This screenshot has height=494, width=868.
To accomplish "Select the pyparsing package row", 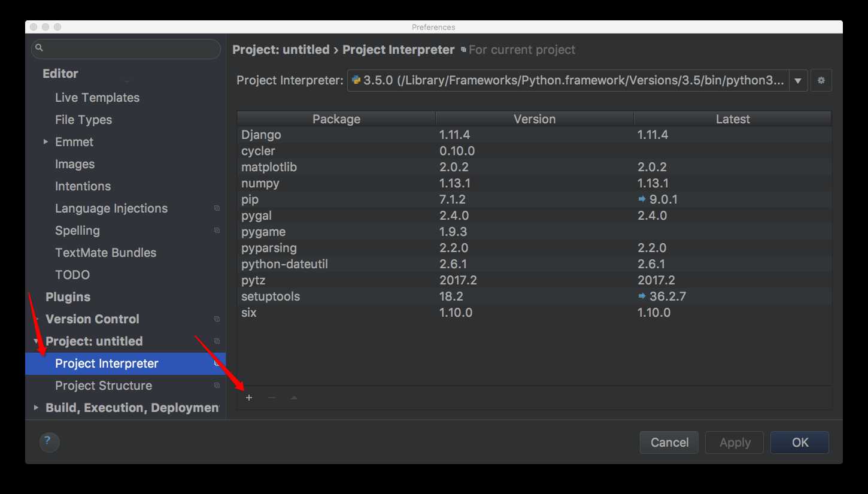I will [534, 248].
